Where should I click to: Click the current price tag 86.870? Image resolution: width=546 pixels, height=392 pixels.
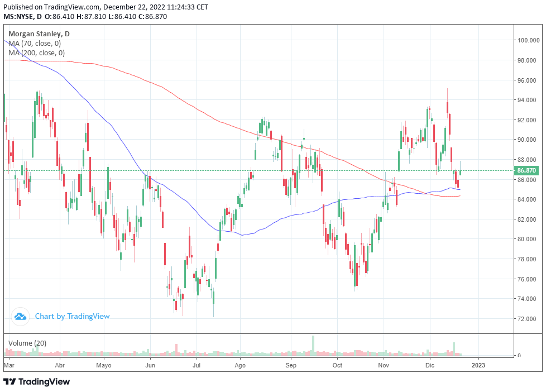click(527, 170)
